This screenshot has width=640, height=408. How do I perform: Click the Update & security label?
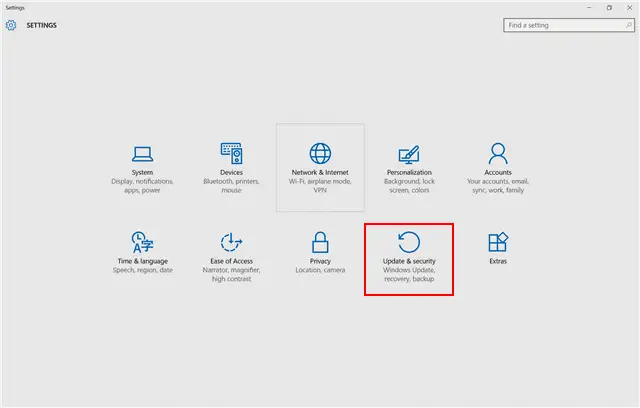coord(409,261)
